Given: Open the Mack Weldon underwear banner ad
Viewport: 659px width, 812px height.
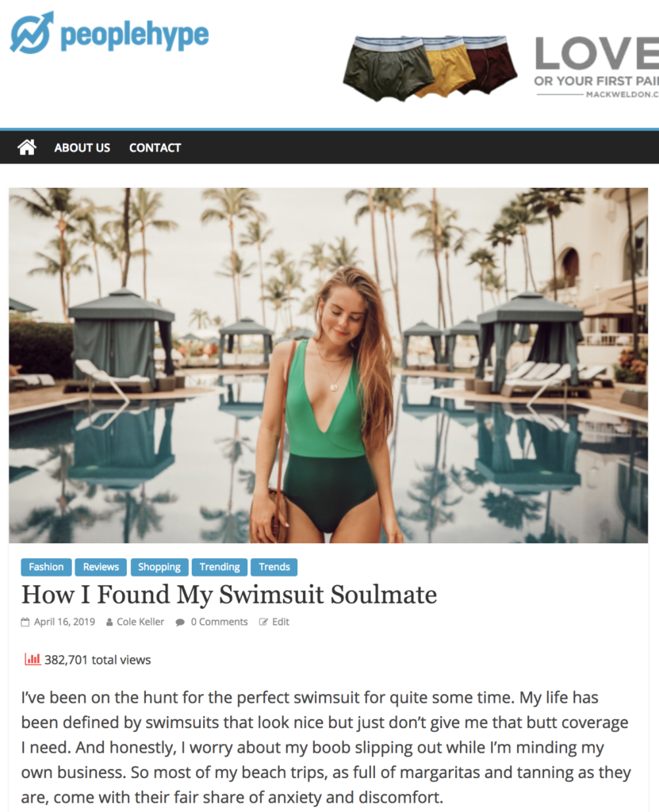Looking at the screenshot, I should pos(500,67).
